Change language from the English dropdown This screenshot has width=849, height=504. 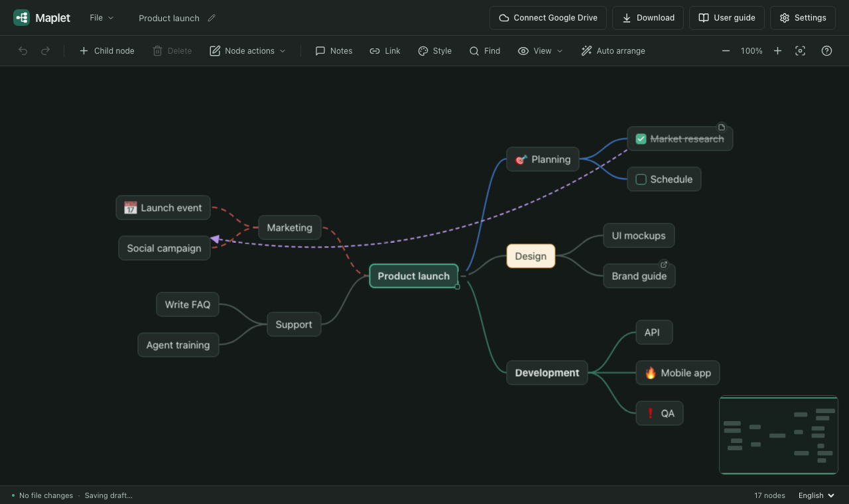pyautogui.click(x=816, y=495)
